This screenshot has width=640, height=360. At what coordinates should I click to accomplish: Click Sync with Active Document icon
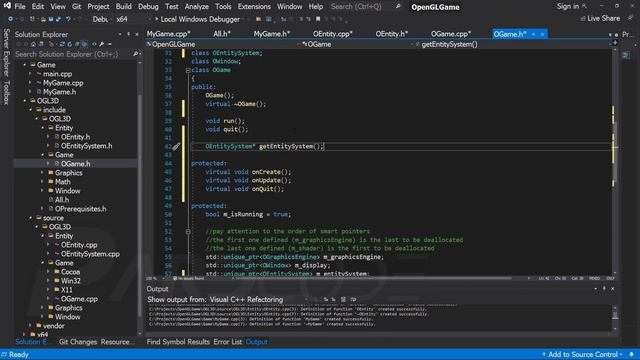(62, 44)
